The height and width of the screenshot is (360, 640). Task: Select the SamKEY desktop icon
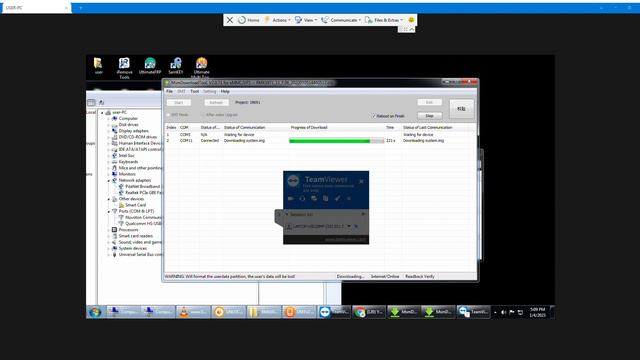176,66
